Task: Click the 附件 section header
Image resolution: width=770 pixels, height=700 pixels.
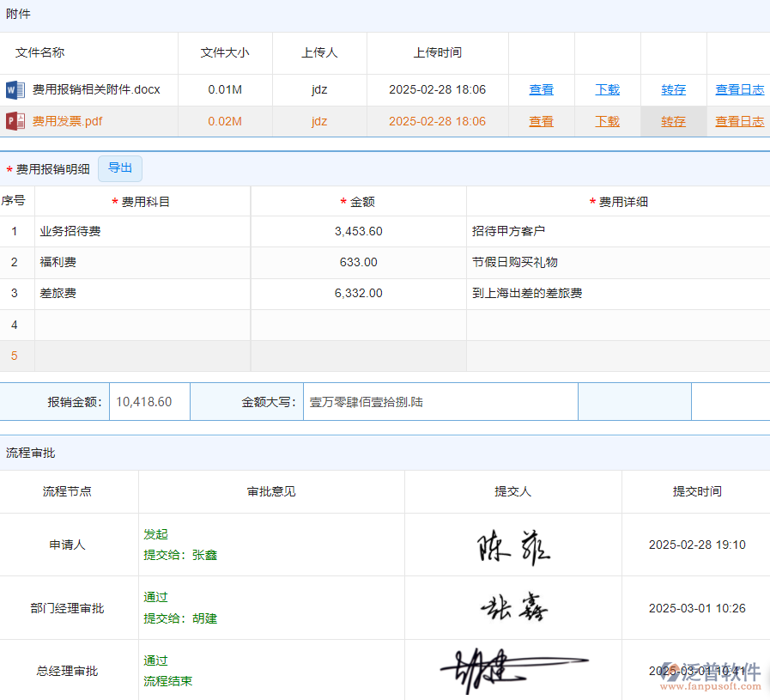Action: coord(18,14)
